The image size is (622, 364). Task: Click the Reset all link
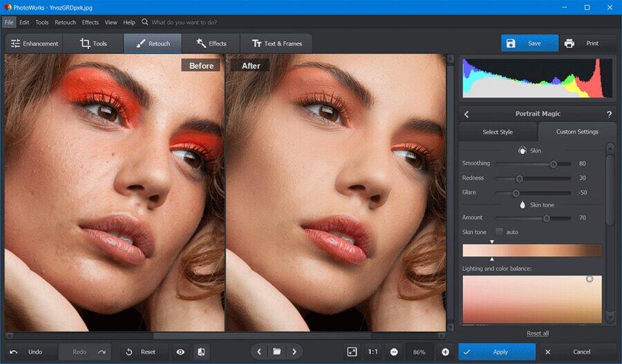pos(537,334)
